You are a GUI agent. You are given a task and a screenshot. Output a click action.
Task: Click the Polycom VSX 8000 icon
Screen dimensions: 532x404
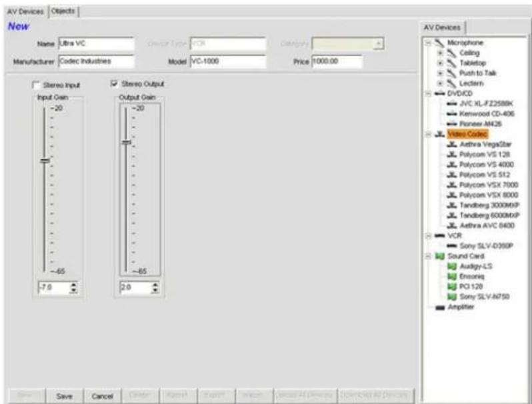click(452, 195)
